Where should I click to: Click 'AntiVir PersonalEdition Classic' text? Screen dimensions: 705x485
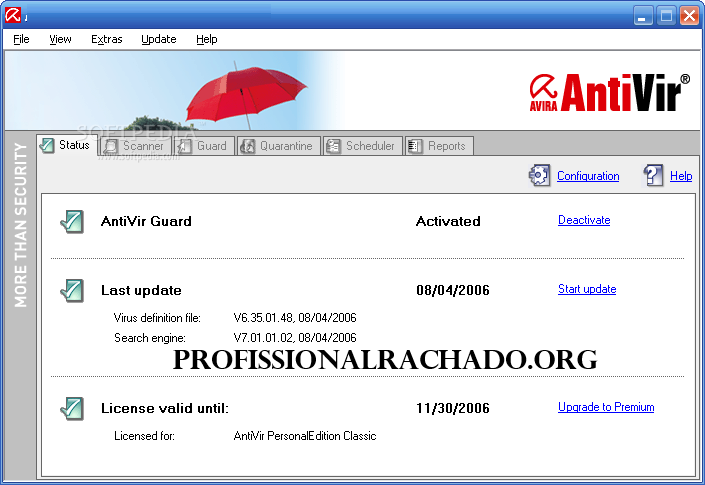[x=305, y=436]
